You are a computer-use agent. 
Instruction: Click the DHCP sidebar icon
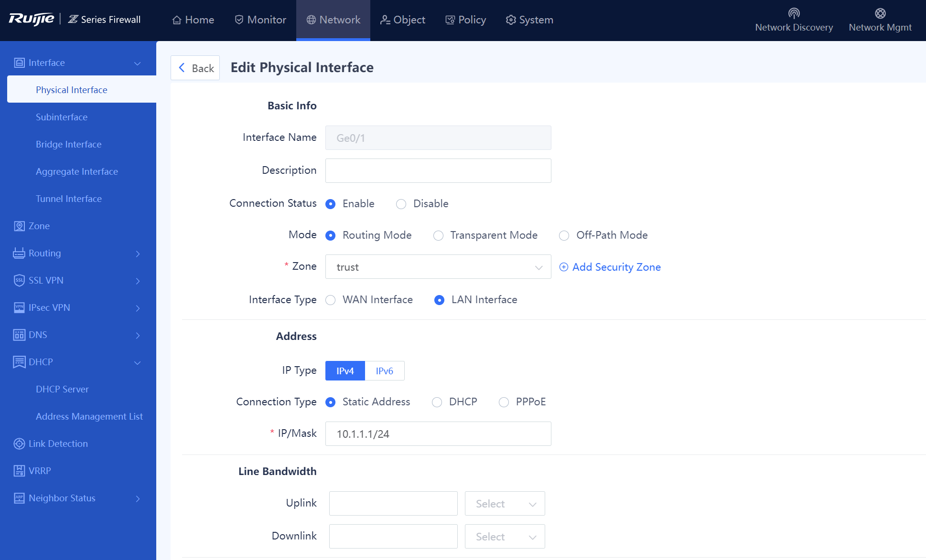19,362
